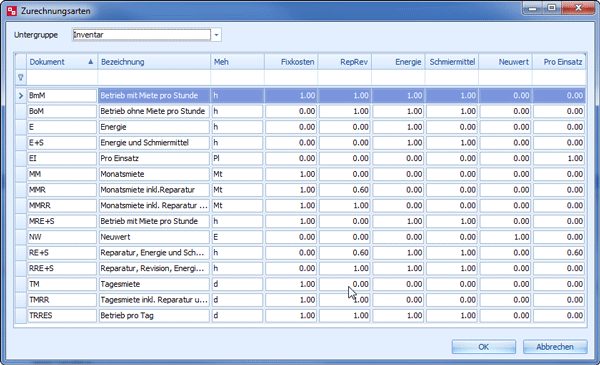Viewport: 600px width, 365px height.
Task: Confirm with the OK button
Action: [x=484, y=347]
